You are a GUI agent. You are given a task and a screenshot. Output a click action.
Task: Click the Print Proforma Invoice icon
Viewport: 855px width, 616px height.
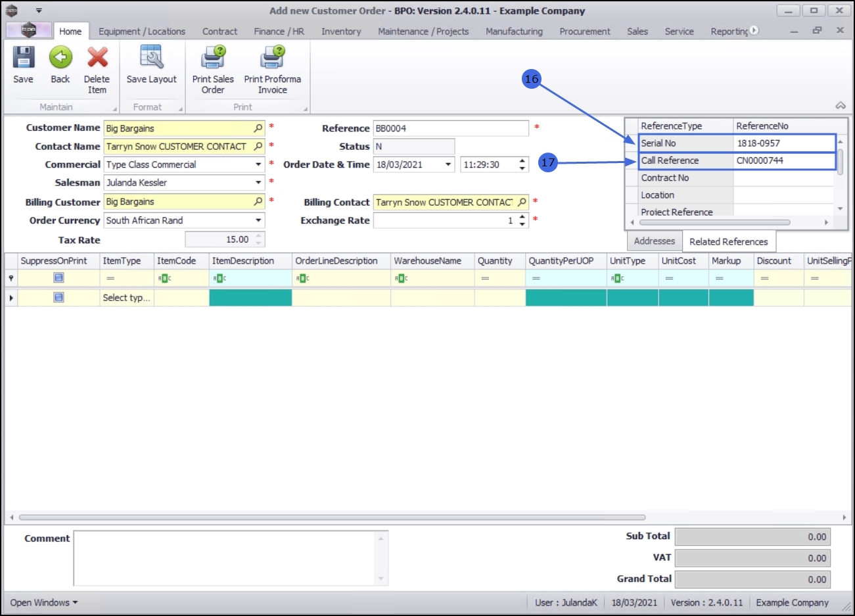(272, 58)
